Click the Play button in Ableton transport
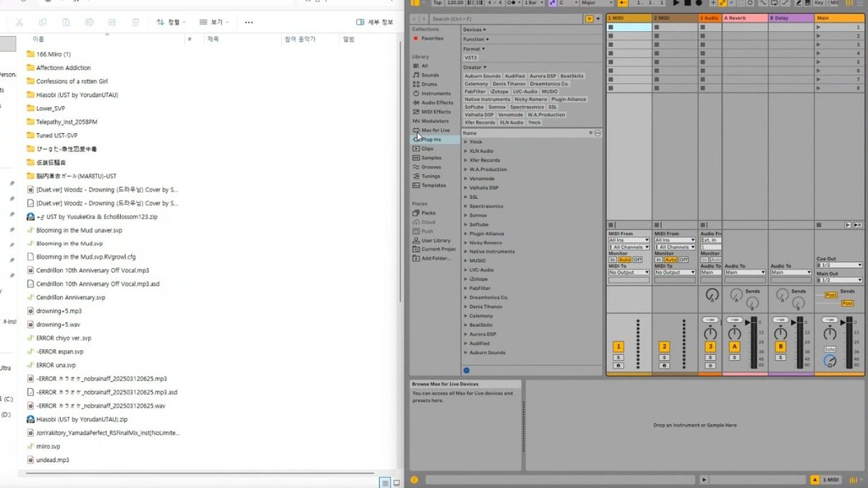This screenshot has width=868, height=488. pos(676,3)
